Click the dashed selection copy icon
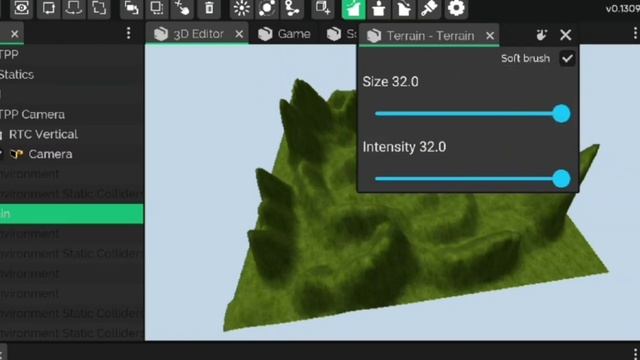Screen dimensions: 640x360 click(157, 8)
